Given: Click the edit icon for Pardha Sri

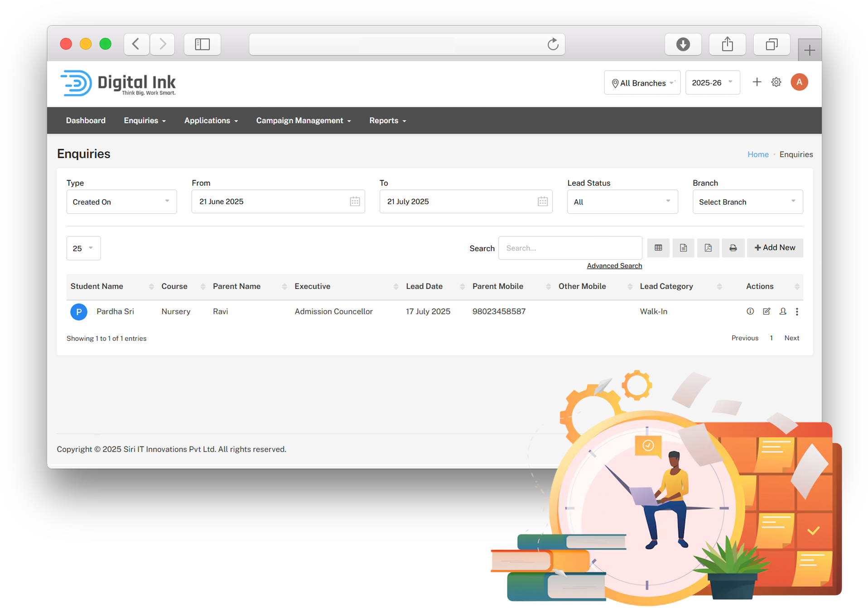Looking at the screenshot, I should click(x=767, y=311).
